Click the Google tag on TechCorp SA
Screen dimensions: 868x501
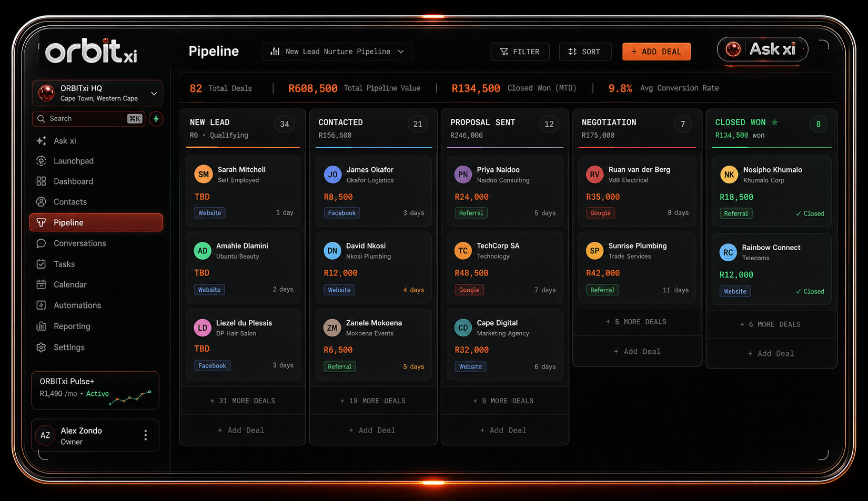pyautogui.click(x=469, y=290)
